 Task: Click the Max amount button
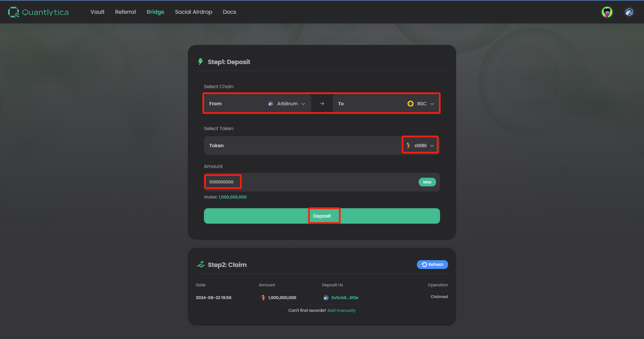click(x=427, y=182)
